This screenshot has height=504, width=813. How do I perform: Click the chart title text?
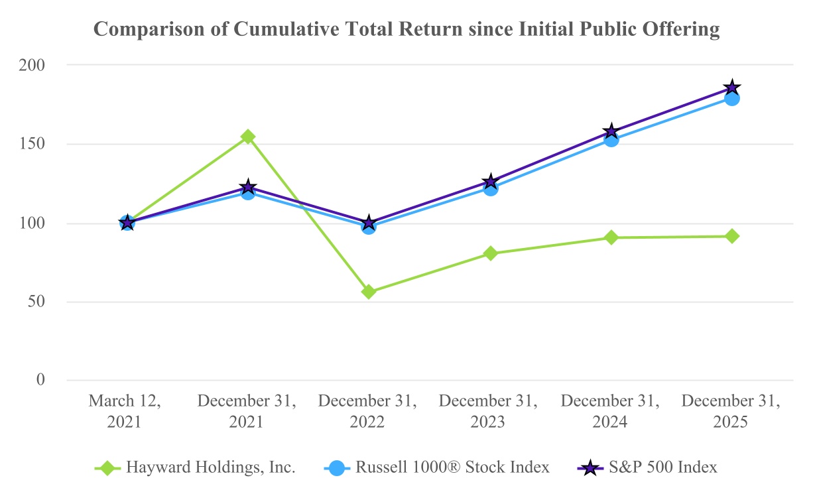point(407,29)
